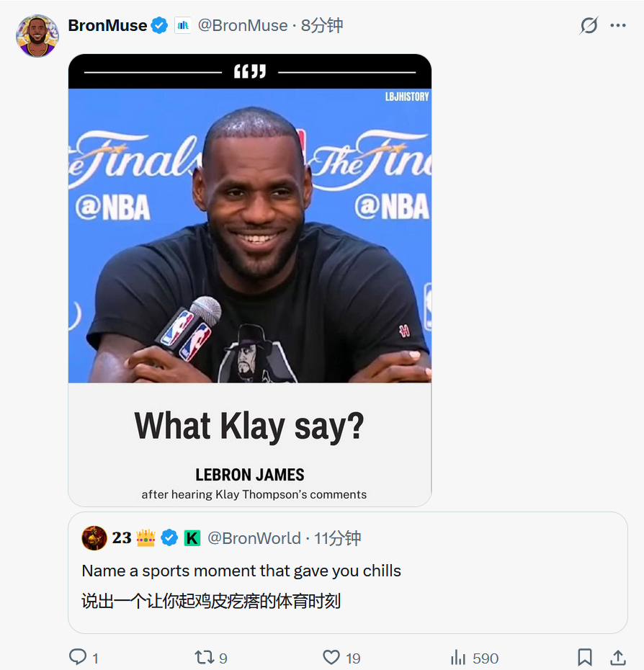Open the What Klay say image

[249, 280]
